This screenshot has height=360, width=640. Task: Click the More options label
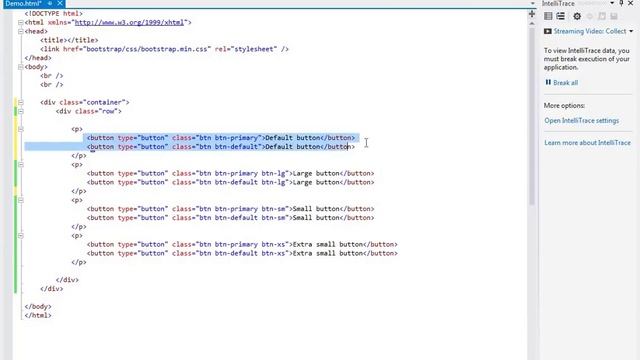click(x=564, y=106)
